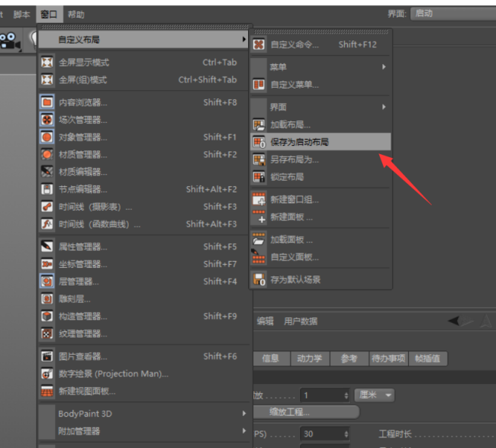This screenshot has height=448, width=496.
Task: Open the 界面 layout dropdown showing 启动
Action: [x=453, y=14]
